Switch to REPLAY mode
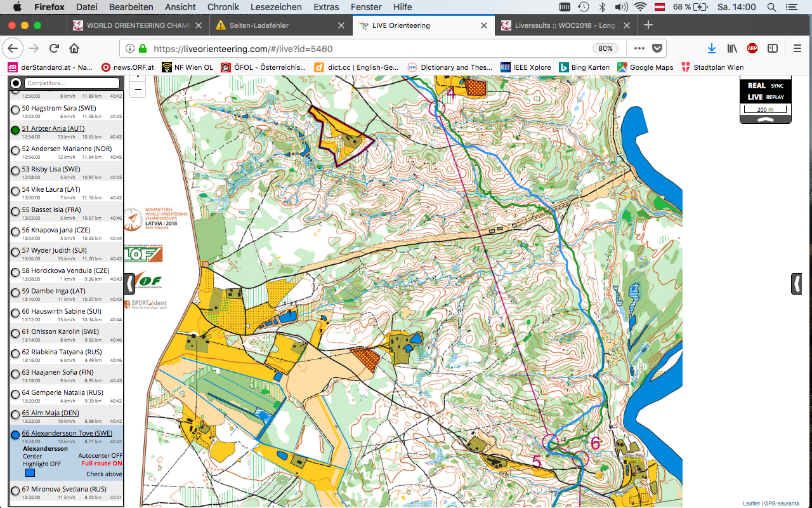Image resolution: width=812 pixels, height=508 pixels. tap(775, 97)
